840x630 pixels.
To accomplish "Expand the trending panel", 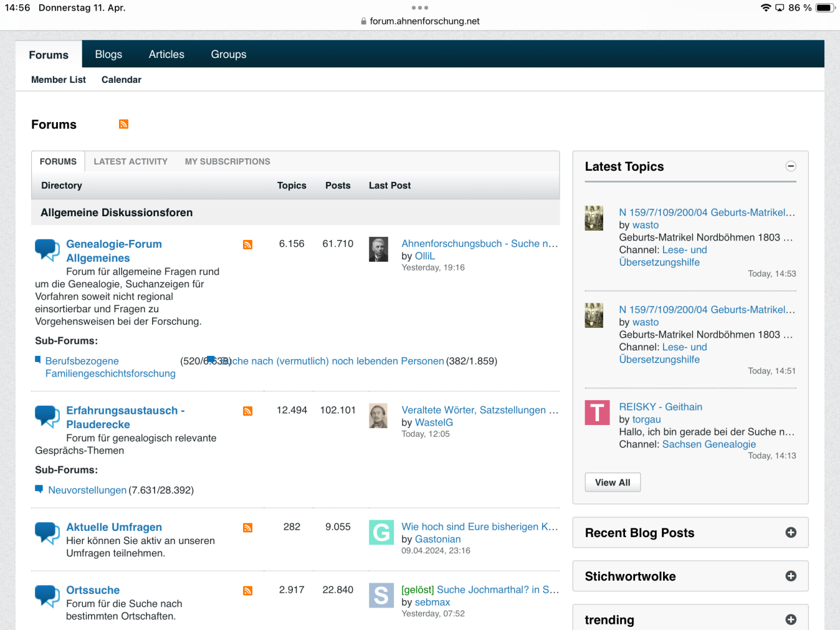I will [791, 619].
